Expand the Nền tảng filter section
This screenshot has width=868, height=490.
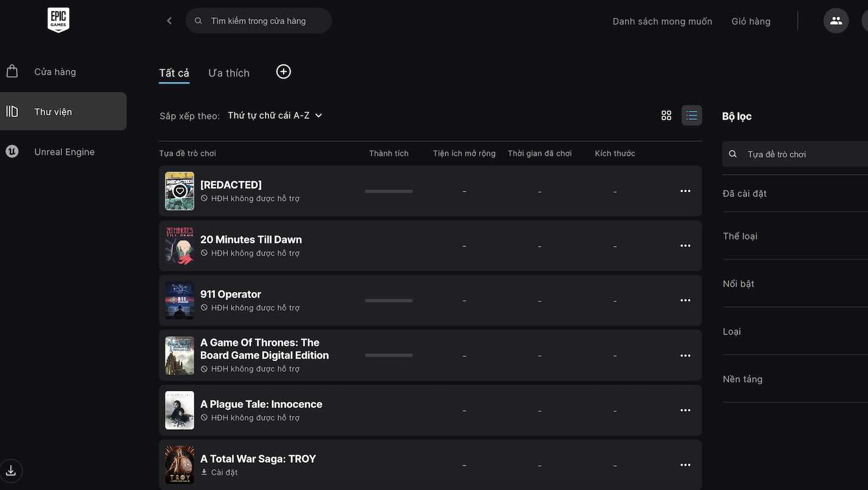click(x=795, y=379)
